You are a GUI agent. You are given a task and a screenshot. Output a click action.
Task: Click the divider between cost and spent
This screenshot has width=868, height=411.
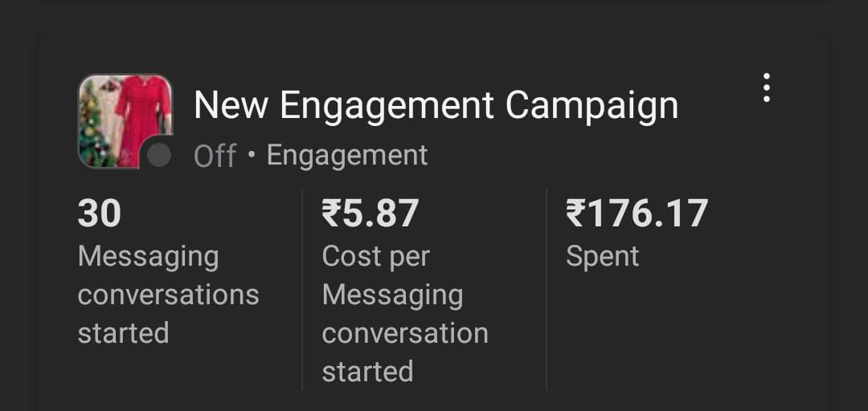[x=547, y=290]
